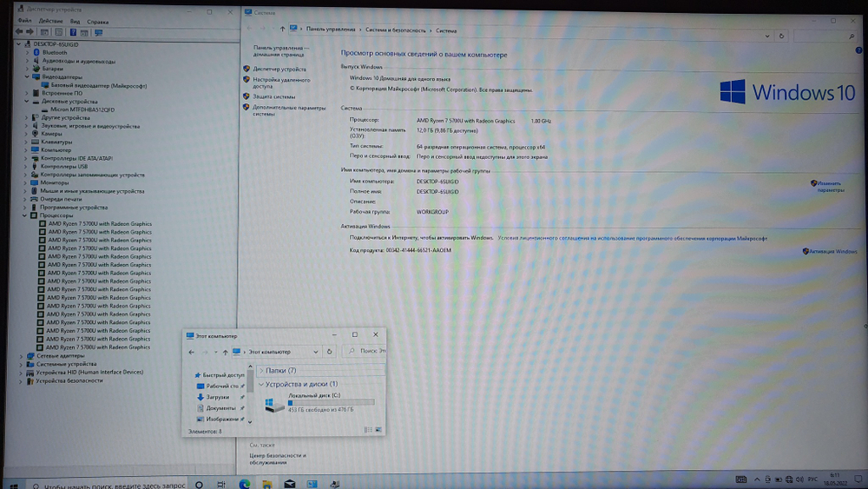Open the Mail app from taskbar

point(290,484)
